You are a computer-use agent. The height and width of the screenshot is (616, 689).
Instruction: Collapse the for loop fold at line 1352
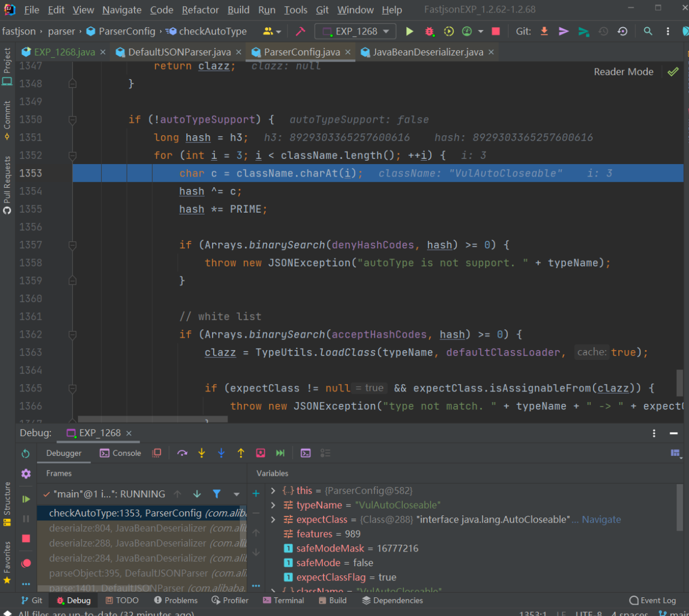pyautogui.click(x=72, y=156)
